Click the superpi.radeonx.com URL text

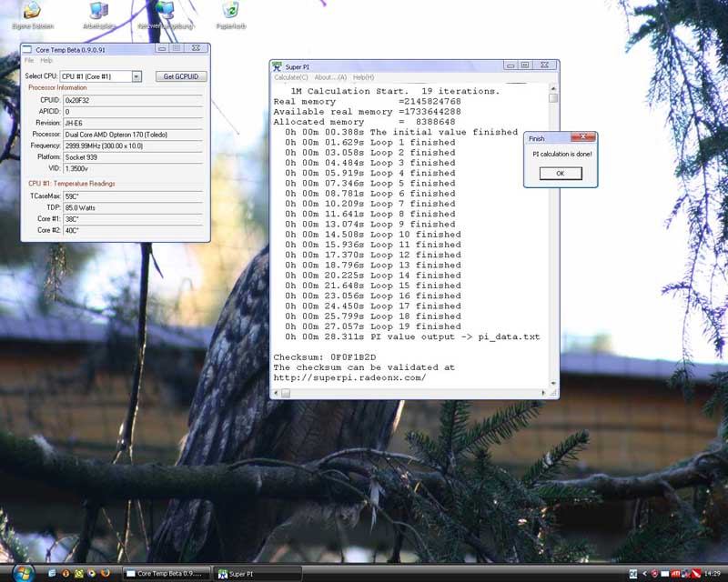point(349,377)
